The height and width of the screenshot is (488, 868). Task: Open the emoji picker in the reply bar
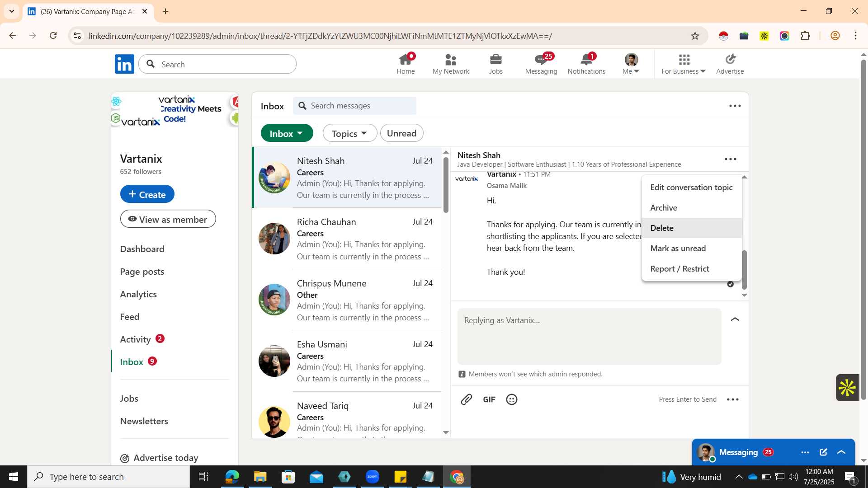coord(512,399)
